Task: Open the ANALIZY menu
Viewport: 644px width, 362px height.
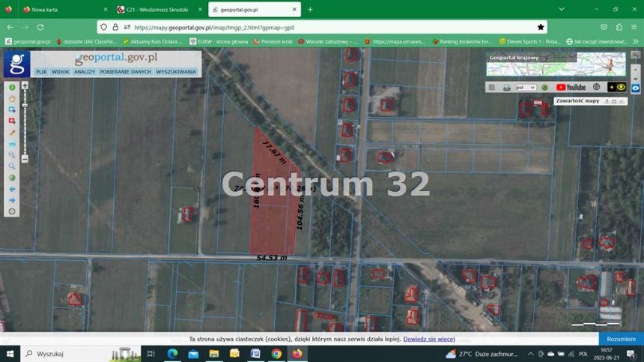Action: (x=84, y=71)
